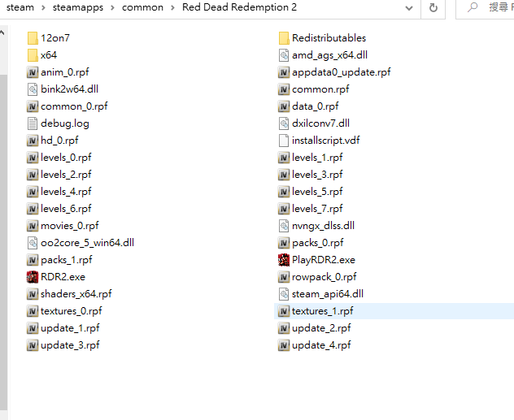Select file name update_1.rpf
Image resolution: width=514 pixels, height=420 pixels.
70,328
